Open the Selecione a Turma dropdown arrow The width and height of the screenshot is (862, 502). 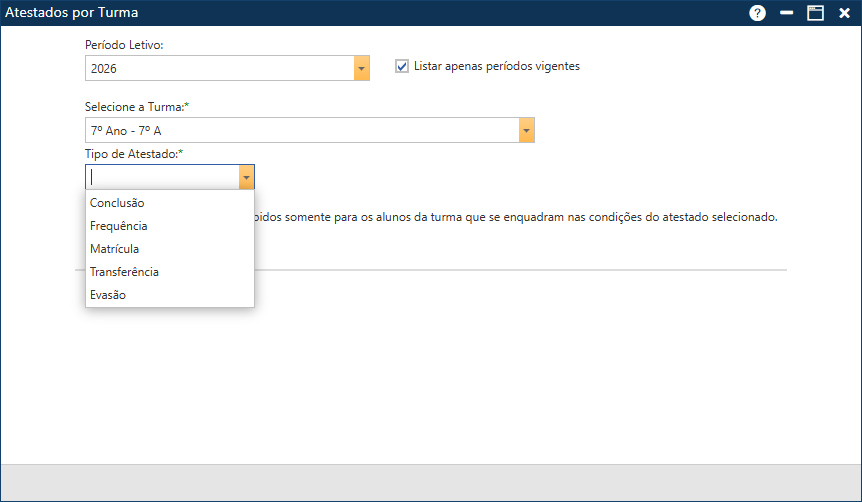tap(526, 130)
